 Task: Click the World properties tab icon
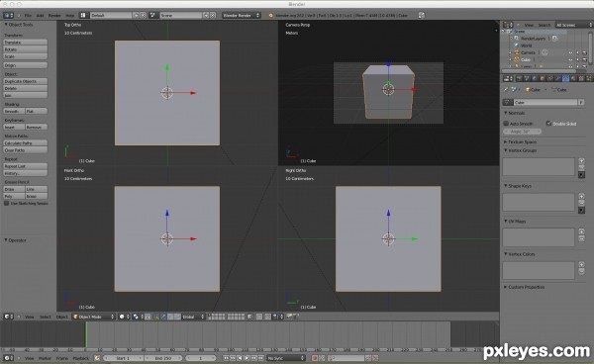pyautogui.click(x=535, y=78)
